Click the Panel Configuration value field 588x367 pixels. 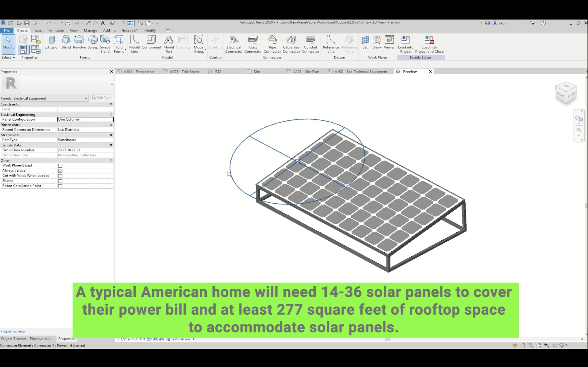[85, 119]
